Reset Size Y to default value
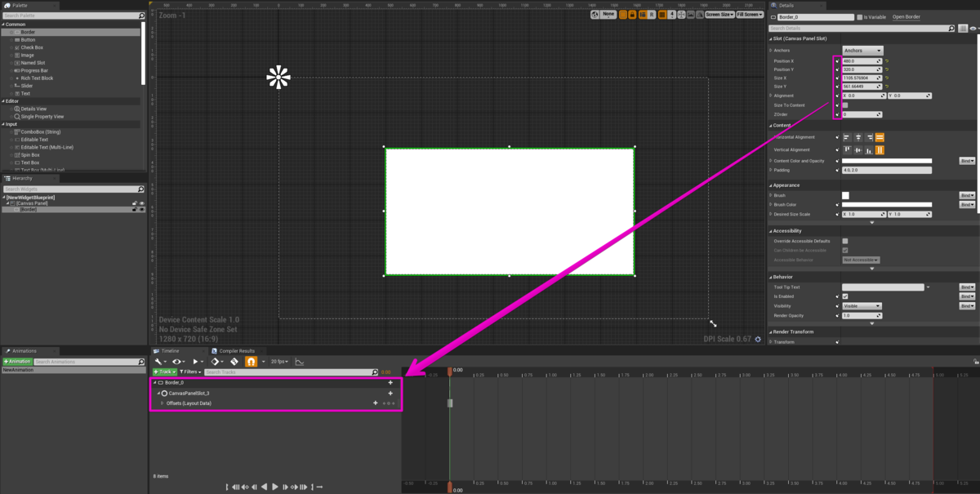The width and height of the screenshot is (980, 494). coord(887,87)
